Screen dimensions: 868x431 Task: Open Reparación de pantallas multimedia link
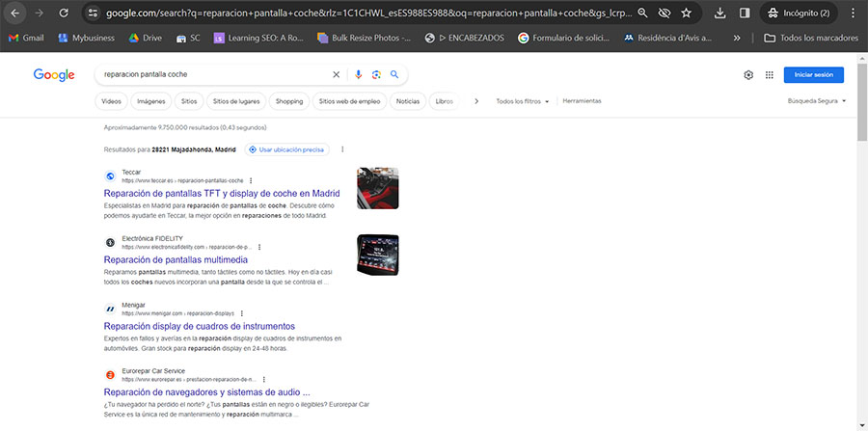click(176, 259)
